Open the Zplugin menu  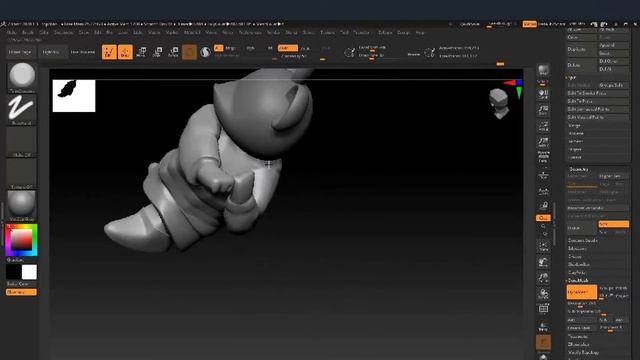pos(384,32)
